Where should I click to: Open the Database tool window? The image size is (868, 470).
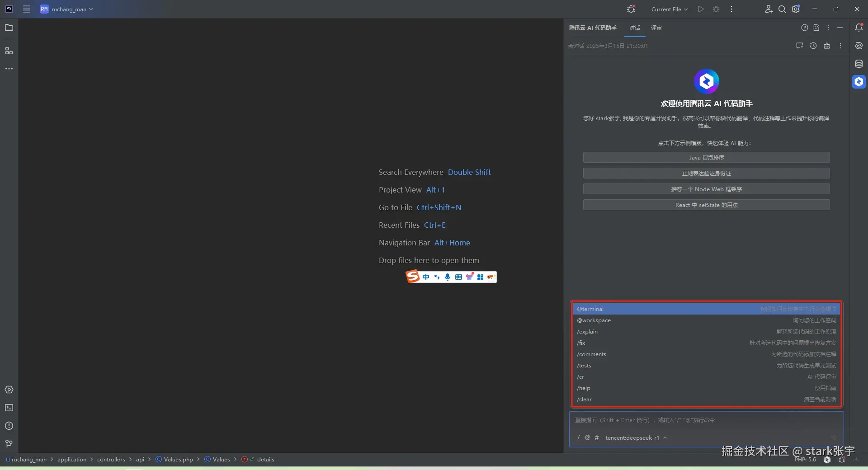(859, 64)
